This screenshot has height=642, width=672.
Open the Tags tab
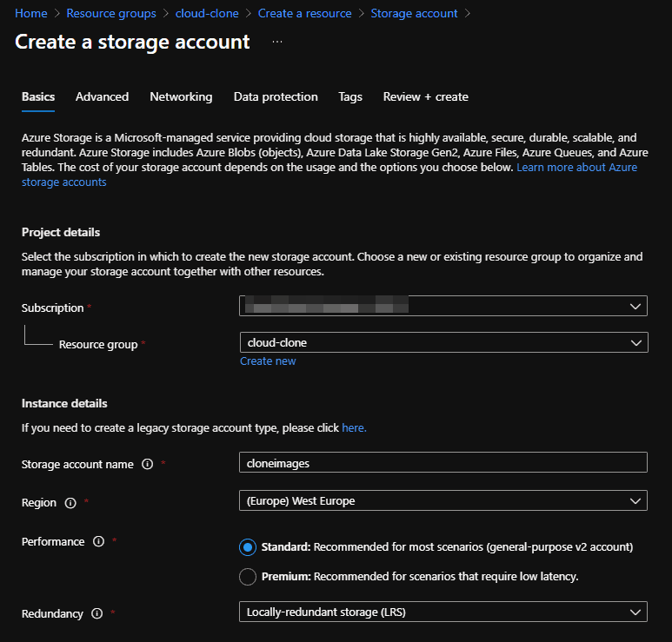point(350,96)
